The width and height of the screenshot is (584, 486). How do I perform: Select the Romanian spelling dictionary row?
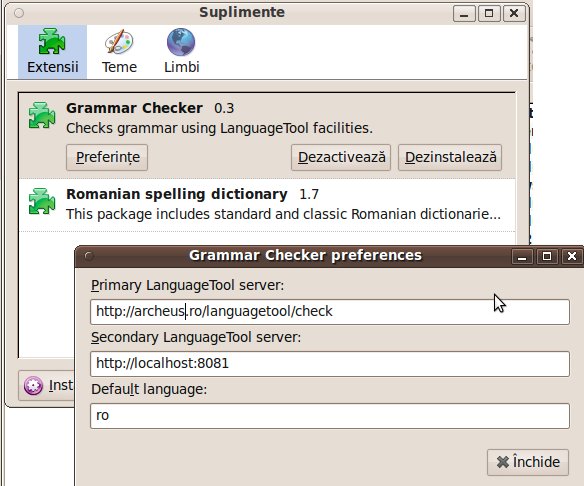[x=267, y=205]
